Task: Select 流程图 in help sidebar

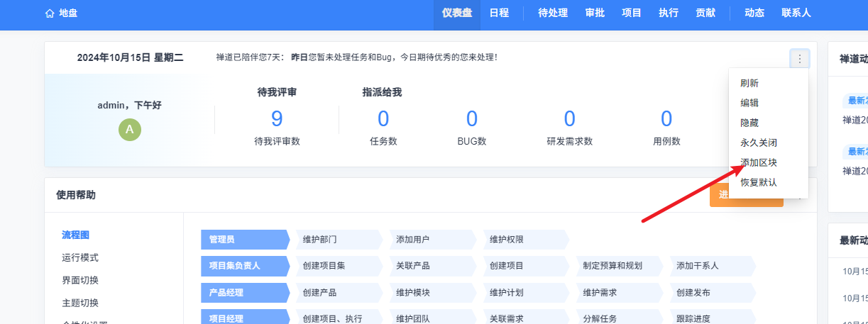Action: (75, 235)
